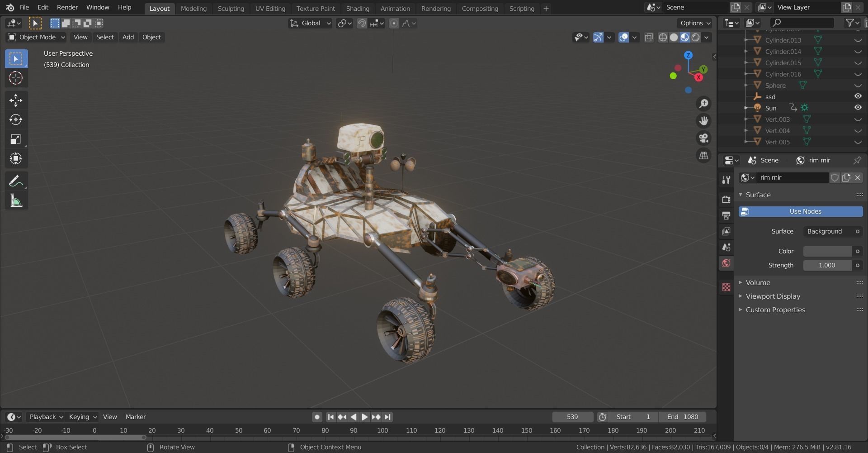Open the Surface Background shader selector

click(828, 231)
